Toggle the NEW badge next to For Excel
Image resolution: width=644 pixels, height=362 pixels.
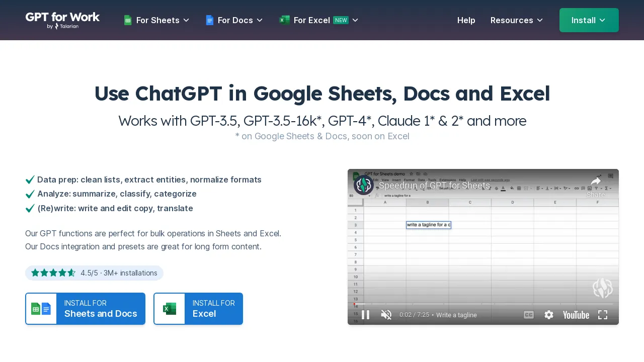(341, 20)
